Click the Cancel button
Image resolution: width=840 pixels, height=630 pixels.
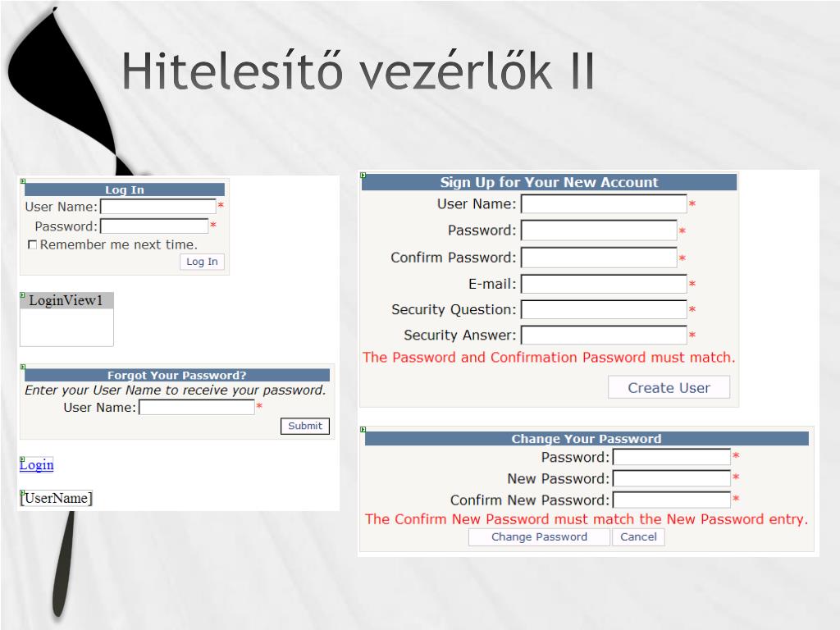click(x=638, y=536)
